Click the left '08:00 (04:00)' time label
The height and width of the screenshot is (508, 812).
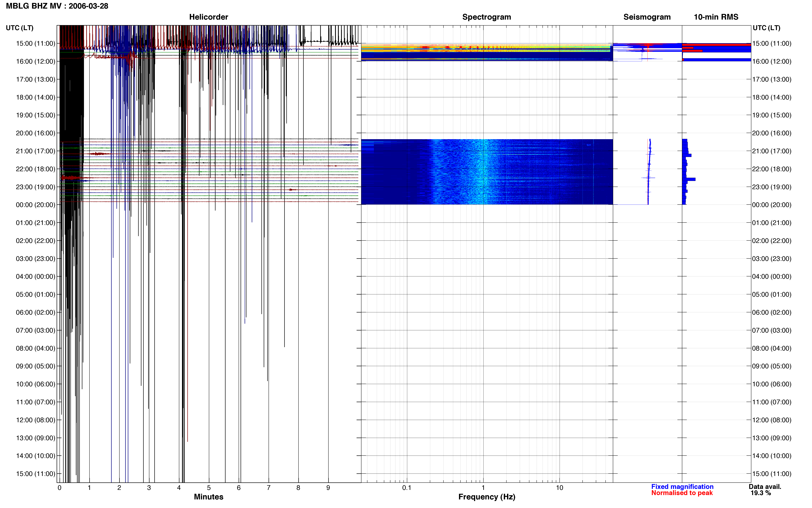(x=36, y=348)
